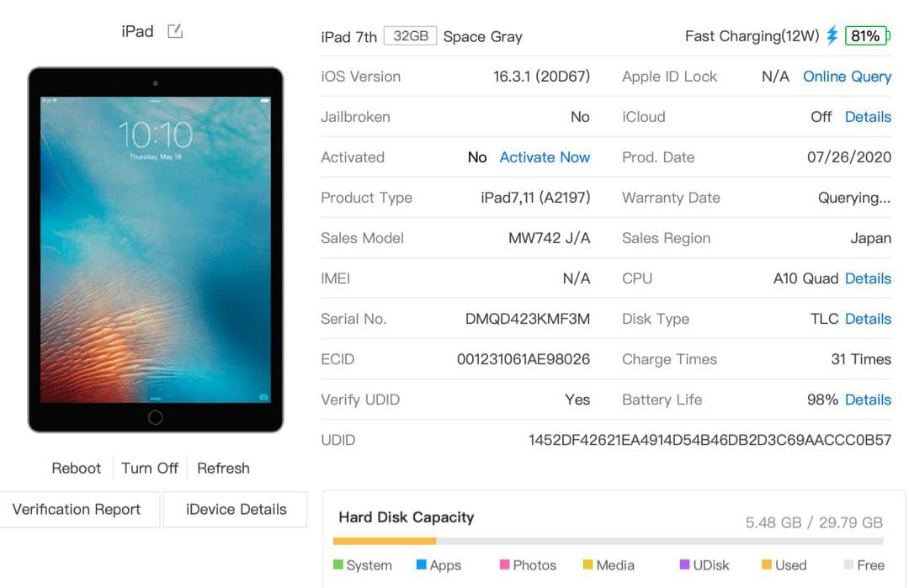
Task: Click the UDID value string
Action: [x=710, y=440]
